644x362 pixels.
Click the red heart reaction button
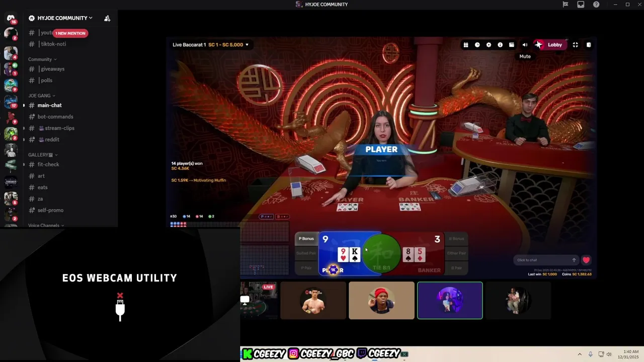pos(586,260)
